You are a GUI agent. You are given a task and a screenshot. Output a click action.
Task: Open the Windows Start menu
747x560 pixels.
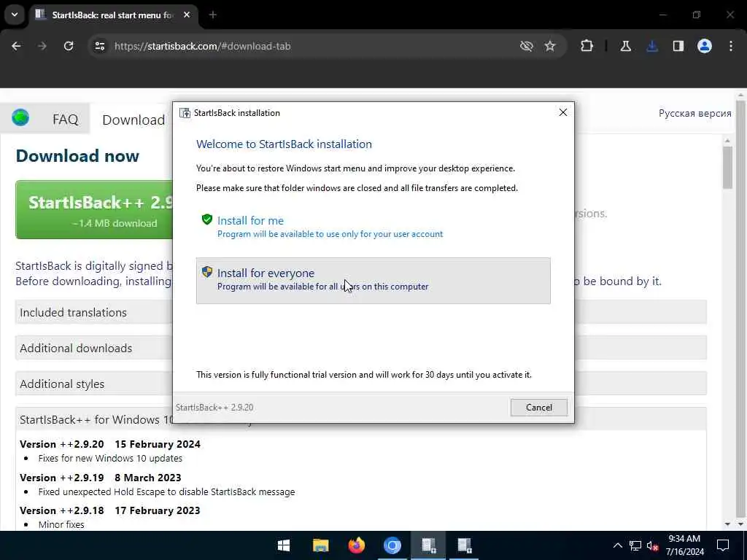[x=284, y=545]
